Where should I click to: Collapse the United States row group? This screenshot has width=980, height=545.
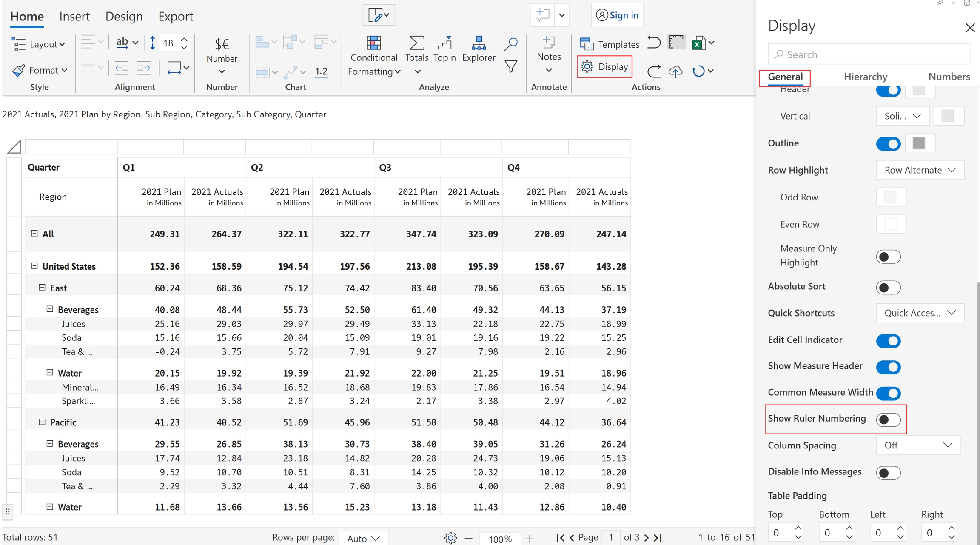[x=34, y=266]
